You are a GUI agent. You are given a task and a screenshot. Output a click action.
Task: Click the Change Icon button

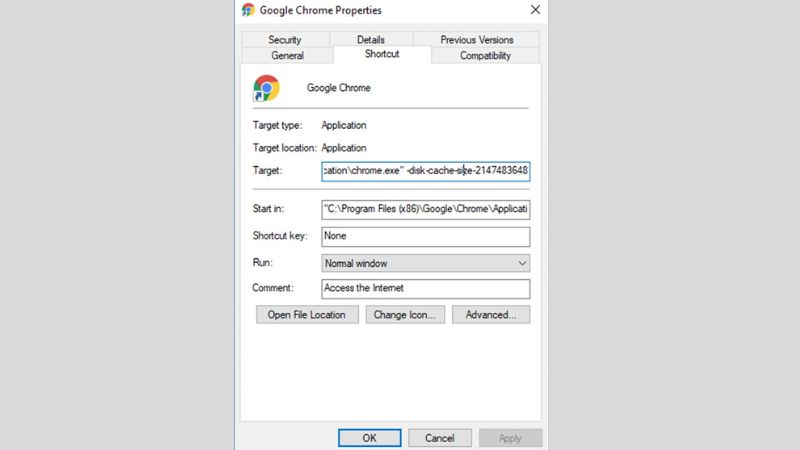405,315
